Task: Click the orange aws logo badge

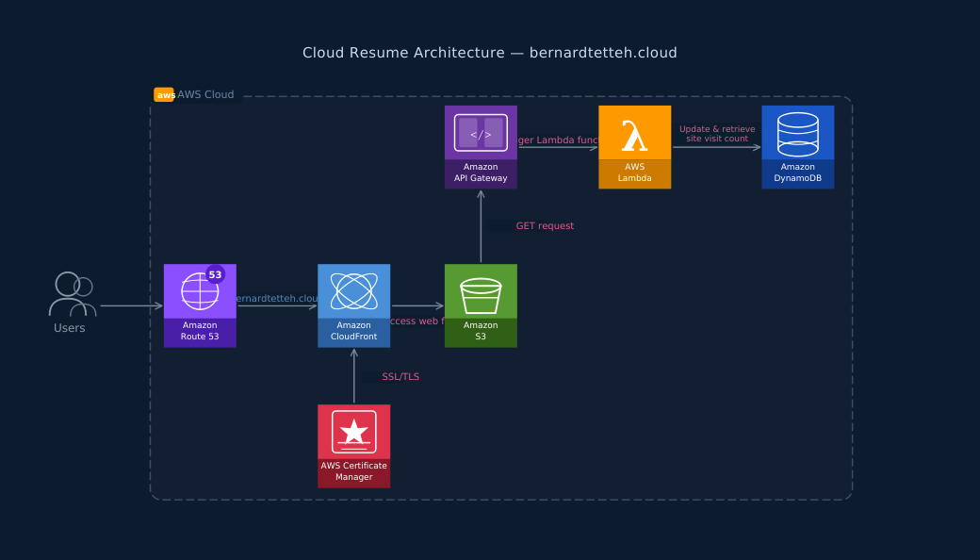Action: pos(164,95)
